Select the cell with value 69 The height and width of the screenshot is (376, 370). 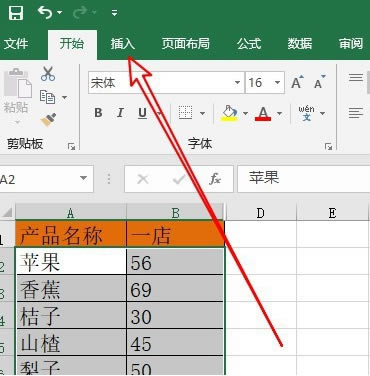(x=175, y=288)
